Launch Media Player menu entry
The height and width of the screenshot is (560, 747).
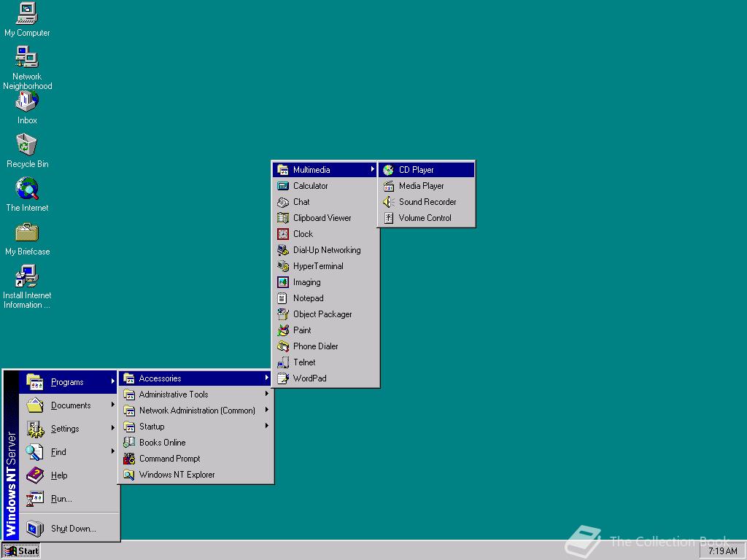pos(426,186)
